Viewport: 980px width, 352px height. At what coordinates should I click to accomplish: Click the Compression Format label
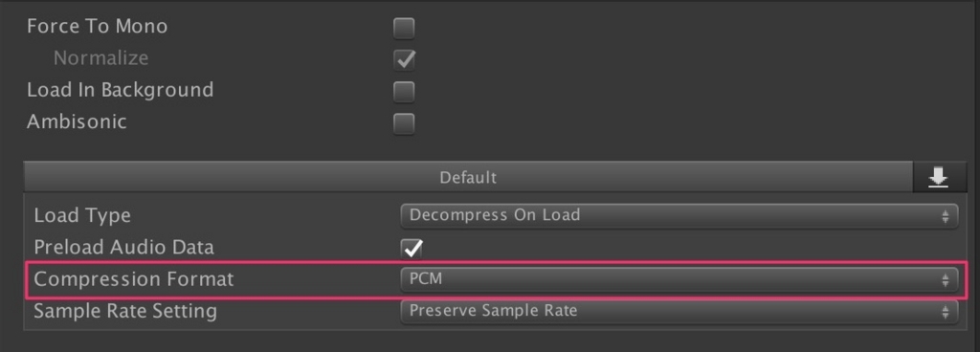click(x=134, y=279)
